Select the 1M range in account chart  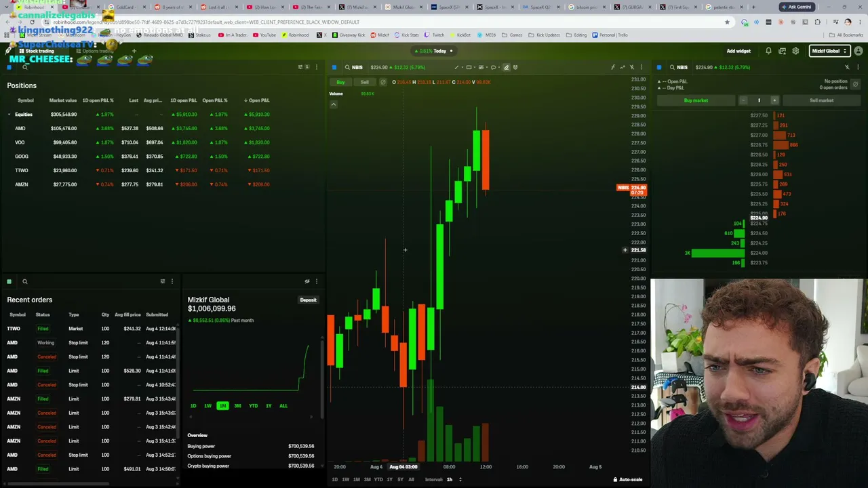[222, 406]
